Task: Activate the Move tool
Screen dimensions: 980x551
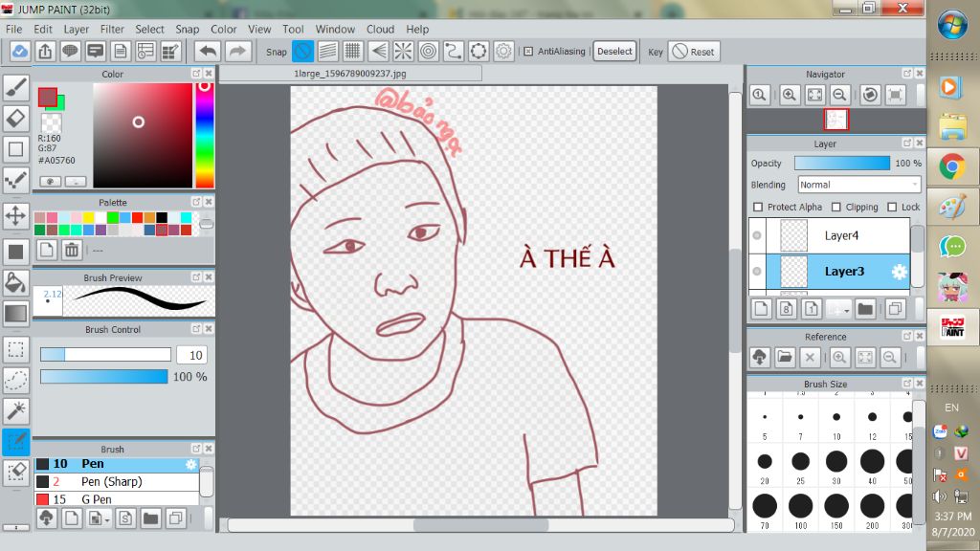Action: click(x=16, y=214)
